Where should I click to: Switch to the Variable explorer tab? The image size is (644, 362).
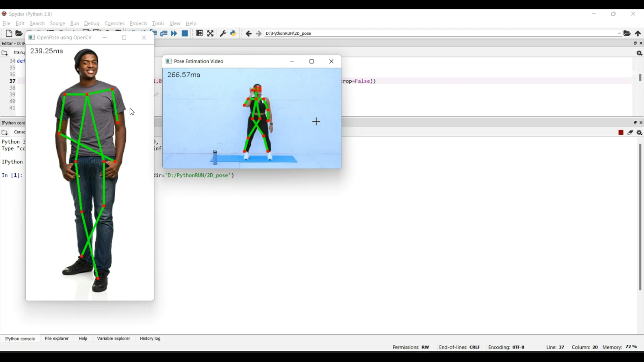pyautogui.click(x=113, y=338)
